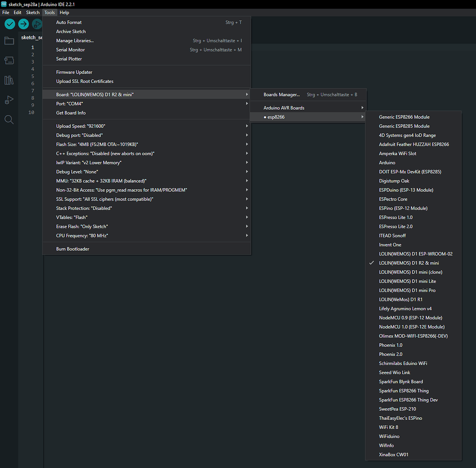Open the Library Manager sidebar icon

click(x=9, y=80)
